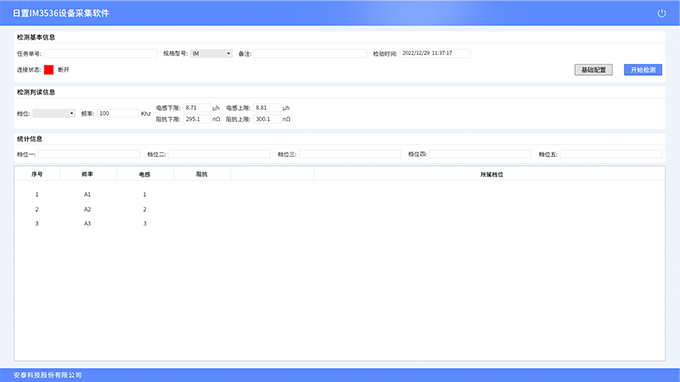This screenshot has width=680, height=382.
Task: Click the 所属档位 column header
Action: 490,174
